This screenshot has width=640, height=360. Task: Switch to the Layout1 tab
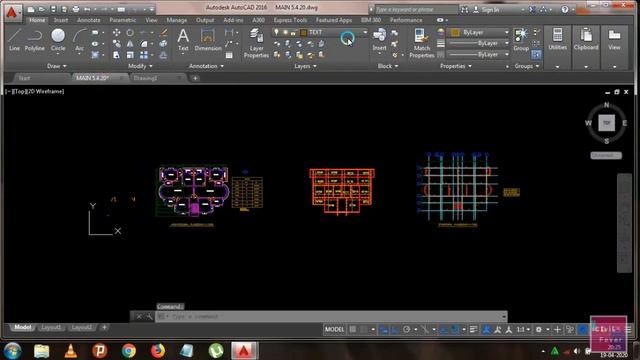51,327
